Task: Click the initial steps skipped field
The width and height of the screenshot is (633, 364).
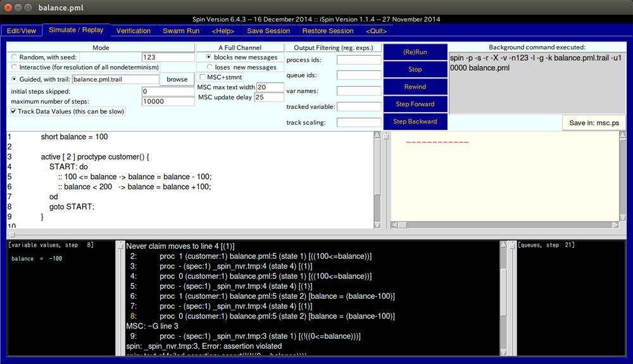Action: [168, 91]
